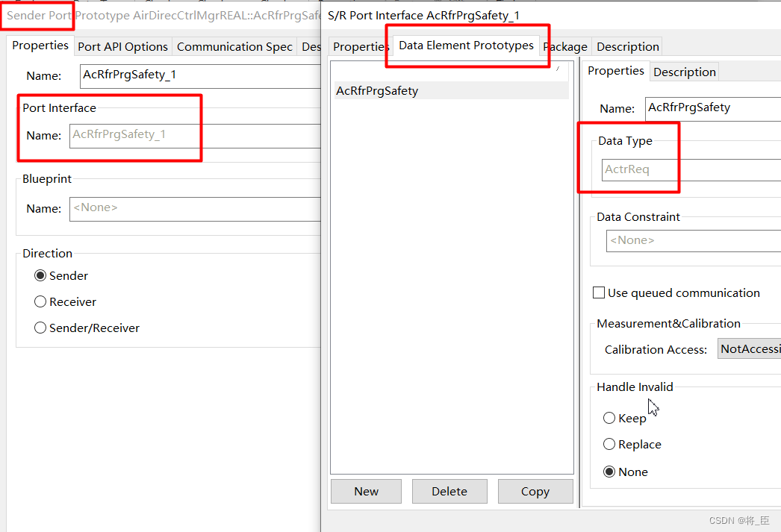Click the Copy button
The image size is (781, 532).
pyautogui.click(x=535, y=492)
